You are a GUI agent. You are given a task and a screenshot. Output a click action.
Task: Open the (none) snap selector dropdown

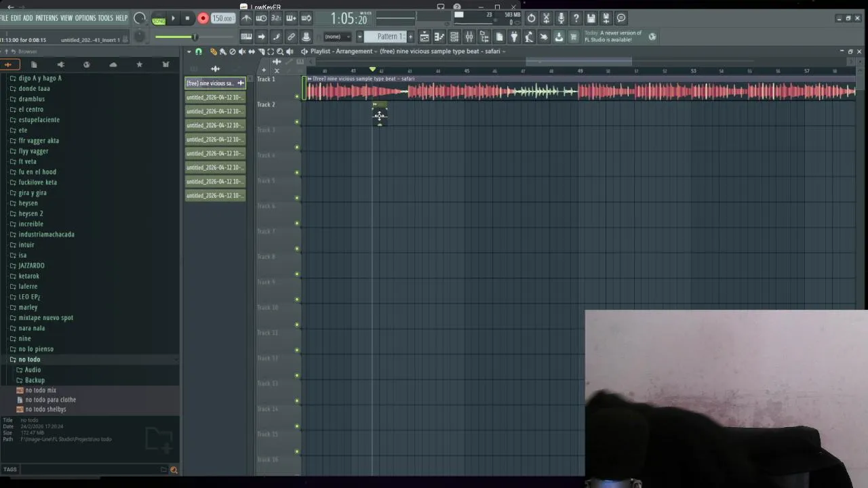337,37
